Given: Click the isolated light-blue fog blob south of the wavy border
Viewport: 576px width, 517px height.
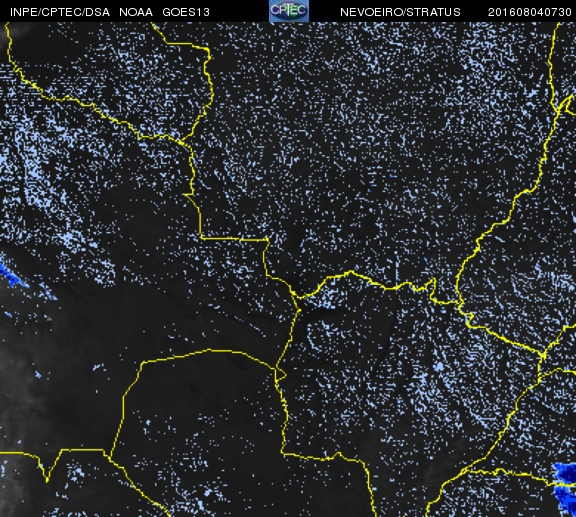Looking at the screenshot, I should tap(439, 367).
